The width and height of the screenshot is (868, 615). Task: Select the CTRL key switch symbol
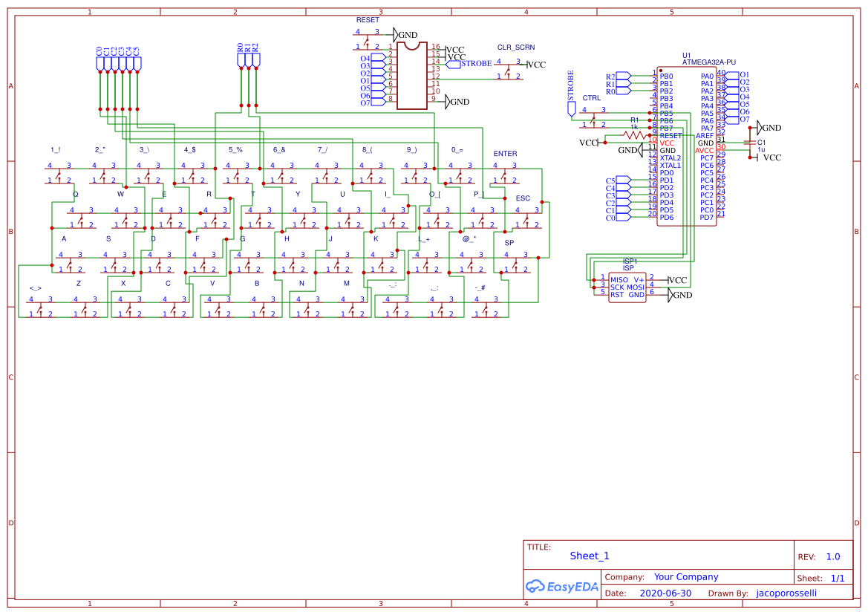593,117
